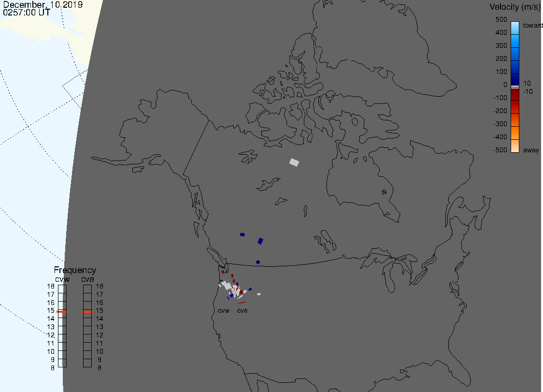Click the 0257:00 UT timestamp
The height and width of the screenshot is (392, 543).
tap(26, 13)
